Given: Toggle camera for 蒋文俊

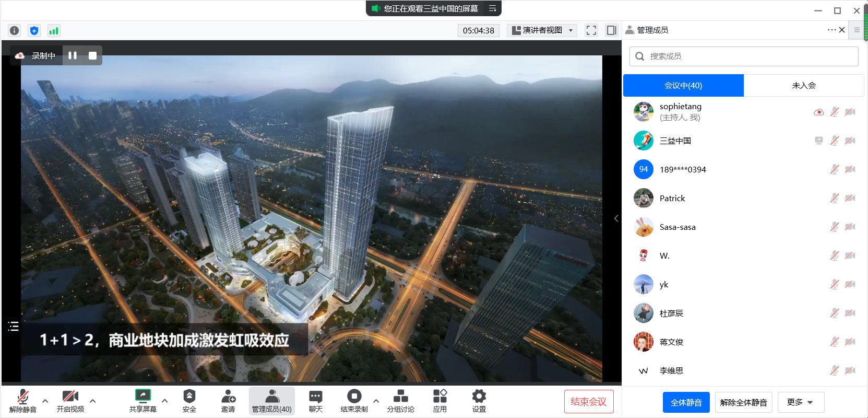Looking at the screenshot, I should click(x=850, y=342).
